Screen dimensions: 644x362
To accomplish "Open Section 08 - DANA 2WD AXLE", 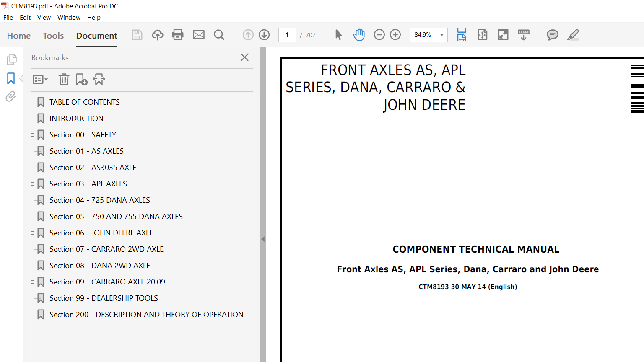I will click(x=100, y=266).
